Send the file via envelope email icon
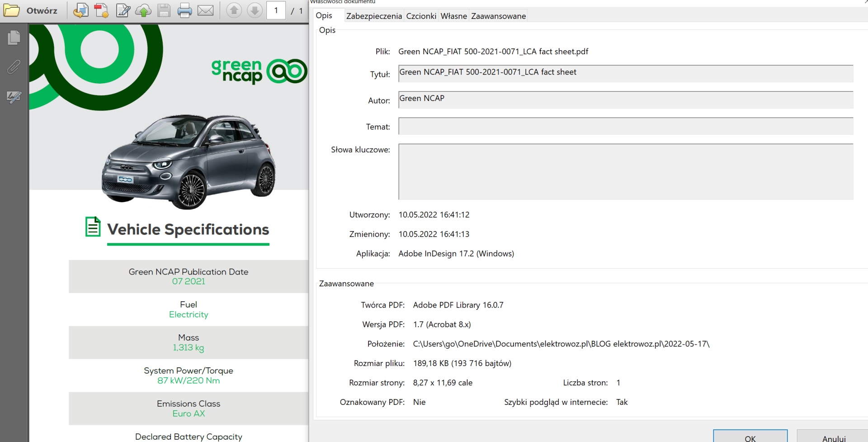868x442 pixels. click(x=206, y=10)
